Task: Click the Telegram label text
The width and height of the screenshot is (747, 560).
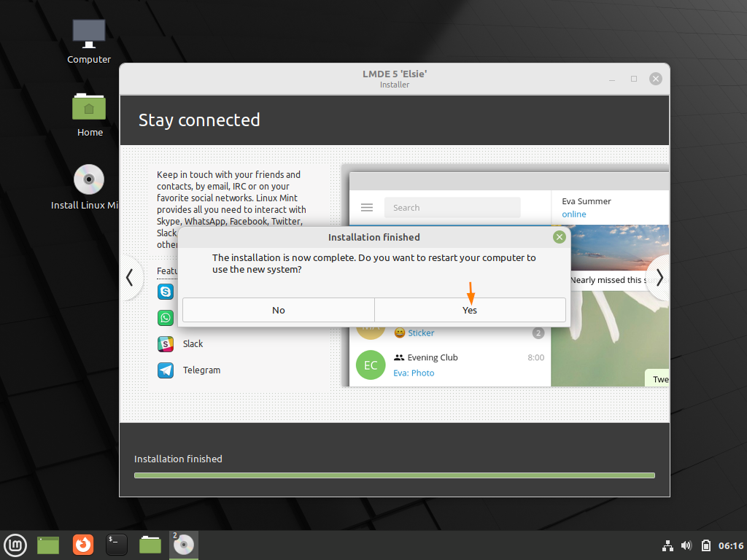Action: [x=201, y=370]
